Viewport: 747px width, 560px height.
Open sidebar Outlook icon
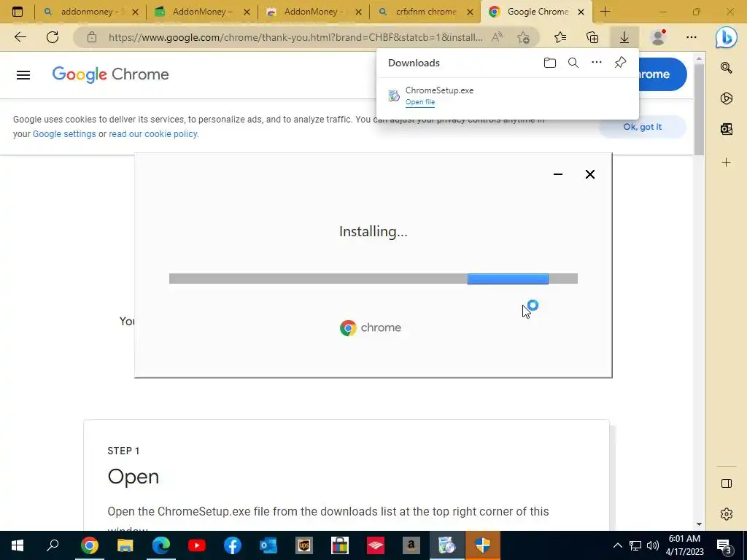(726, 129)
